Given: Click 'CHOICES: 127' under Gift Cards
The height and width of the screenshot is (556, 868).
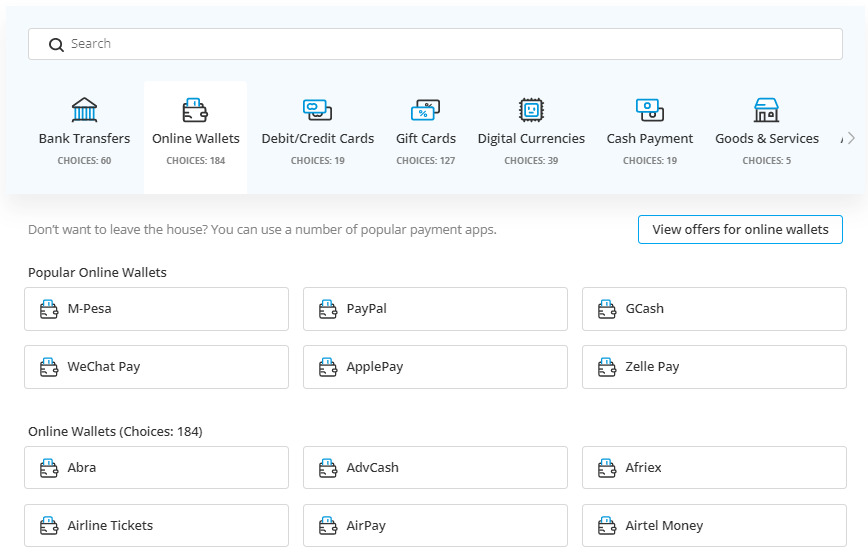Looking at the screenshot, I should click(425, 161).
